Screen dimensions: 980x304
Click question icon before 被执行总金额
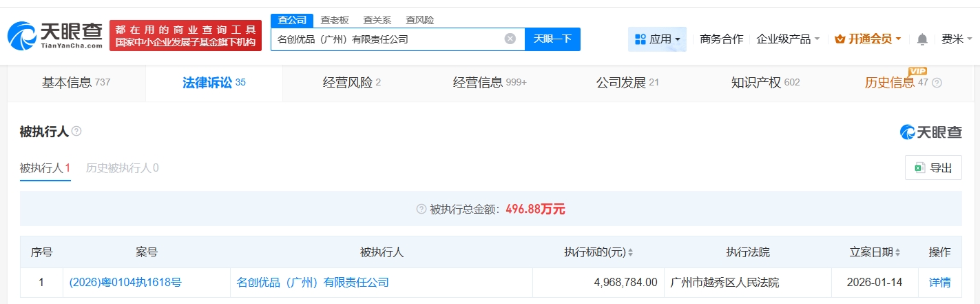coord(421,209)
